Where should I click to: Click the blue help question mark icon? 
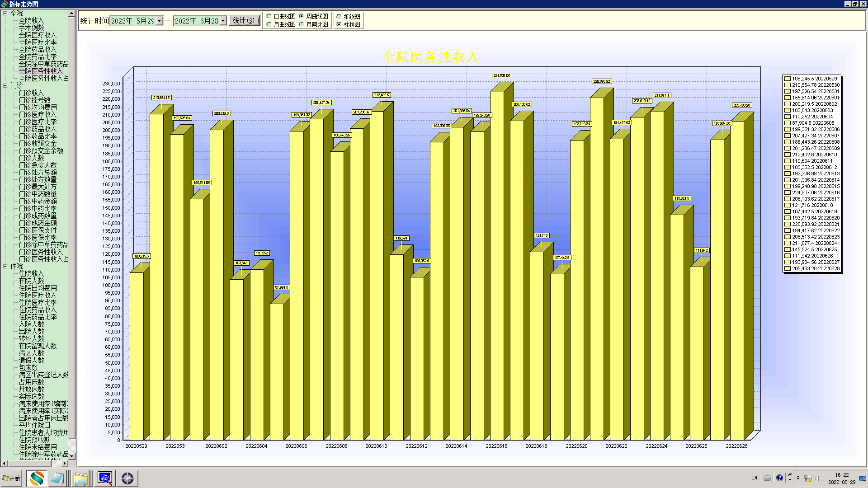779,478
